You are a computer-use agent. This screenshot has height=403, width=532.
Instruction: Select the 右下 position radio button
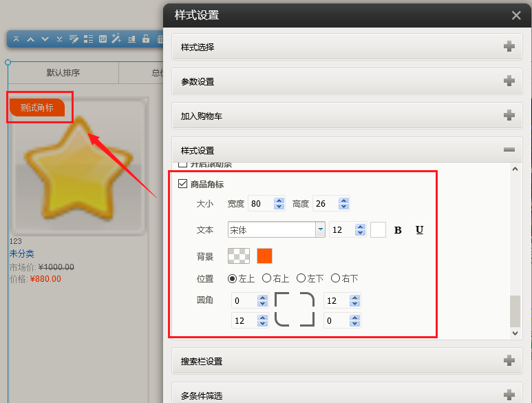point(335,278)
